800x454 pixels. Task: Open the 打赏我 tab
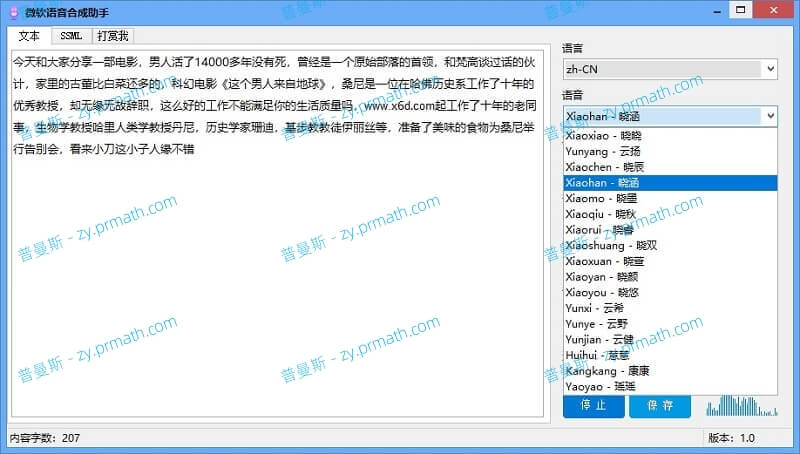click(113, 36)
